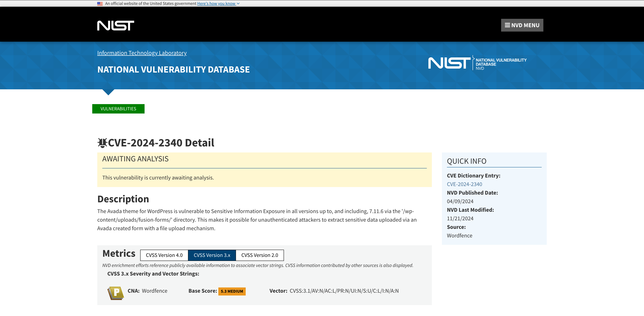Toggle the VULNERABILITIES breadcrumb button
This screenshot has width=644, height=316.
pos(119,109)
